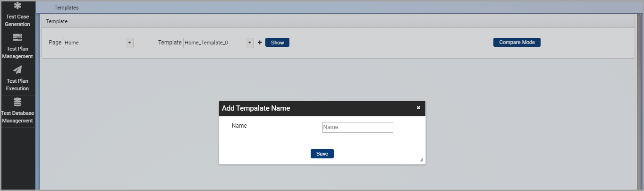Expand the Page dropdown arrow
Image resolution: width=644 pixels, height=191 pixels.
click(x=129, y=43)
